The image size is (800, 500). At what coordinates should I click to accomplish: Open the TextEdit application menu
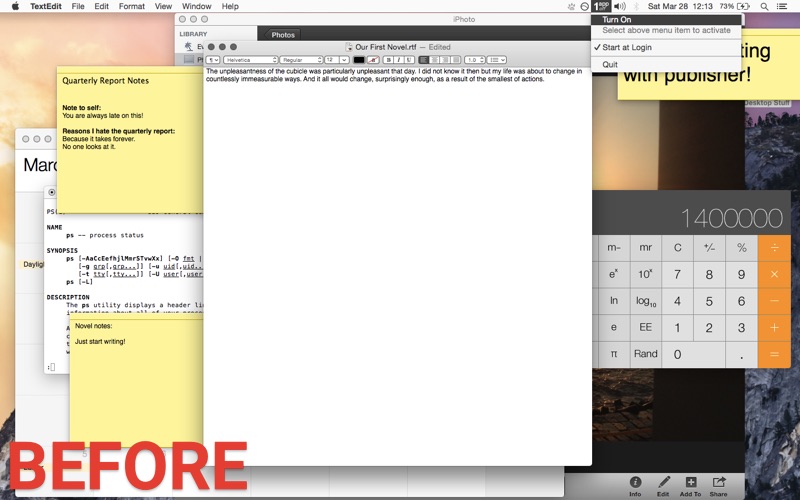click(45, 6)
